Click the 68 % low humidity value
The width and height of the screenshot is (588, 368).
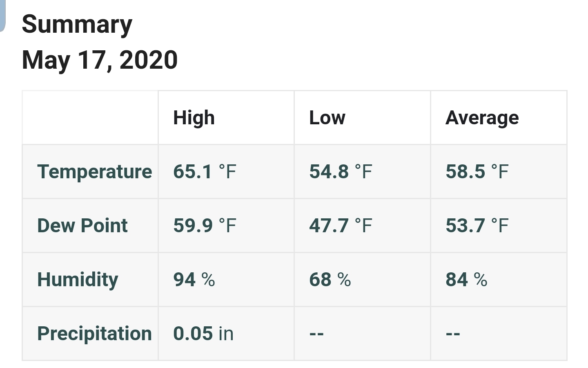330,280
